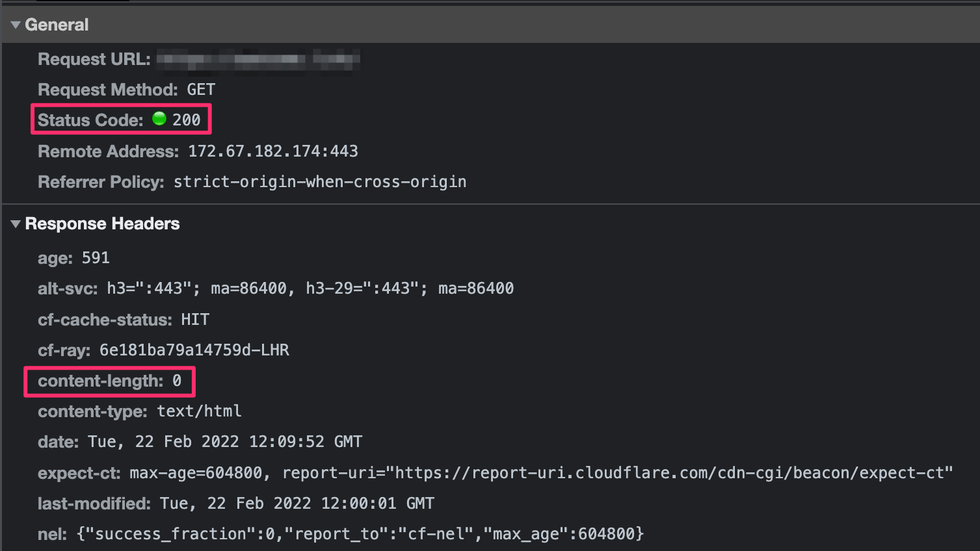This screenshot has width=980, height=551.
Task: Collapse the Response Headers section triangle
Action: tap(16, 224)
